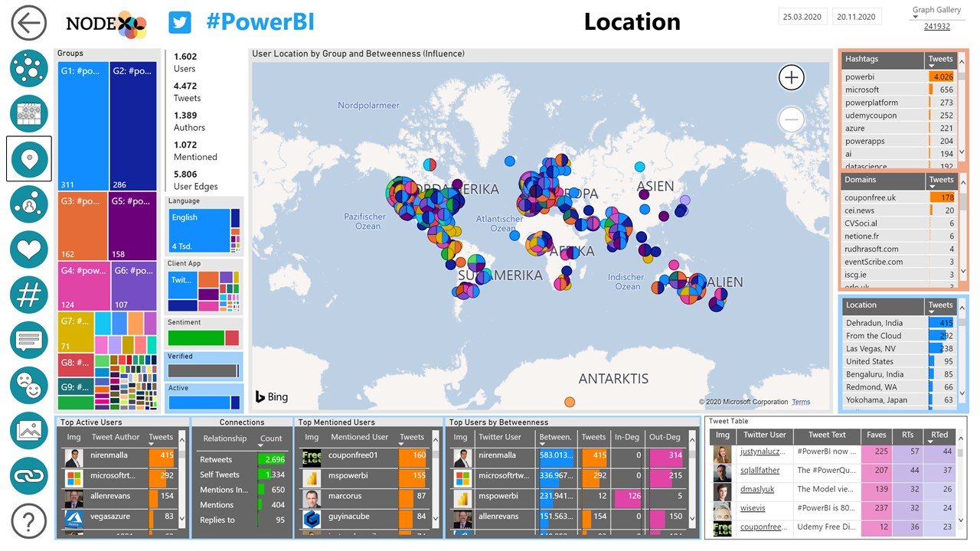Open the heart favorites page icon
The width and height of the screenshot is (980, 551).
(x=29, y=249)
